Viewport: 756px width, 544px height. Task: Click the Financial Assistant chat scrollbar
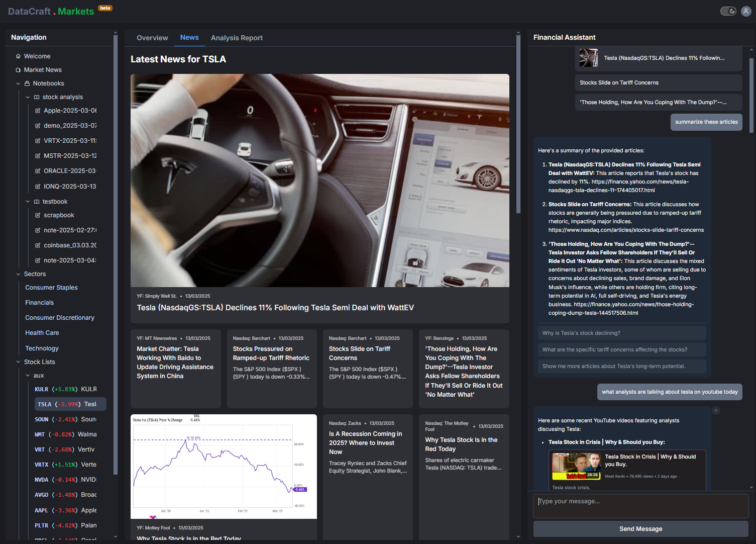[751, 96]
